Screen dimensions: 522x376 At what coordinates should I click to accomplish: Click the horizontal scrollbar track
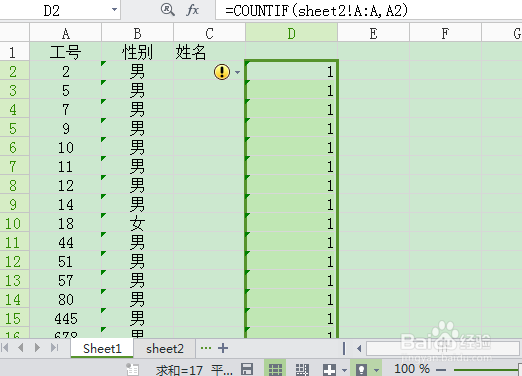(443, 349)
